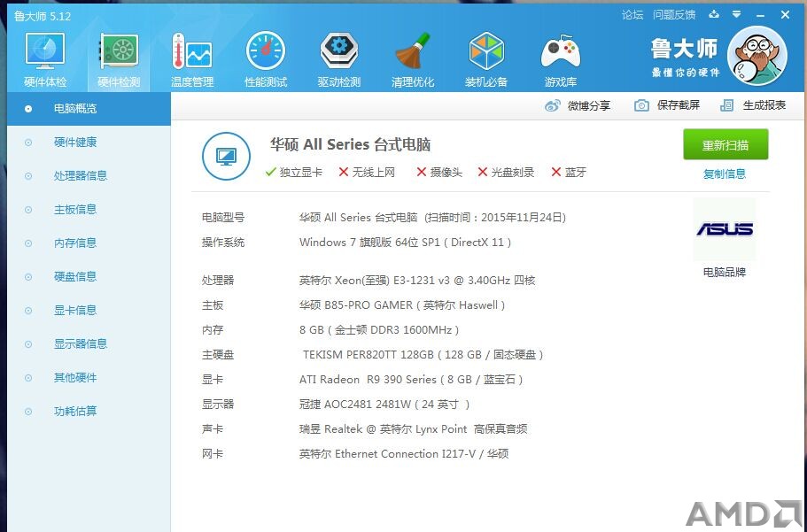The image size is (807, 532).
Task: Click 生成报表 generate report text
Action: click(x=764, y=105)
